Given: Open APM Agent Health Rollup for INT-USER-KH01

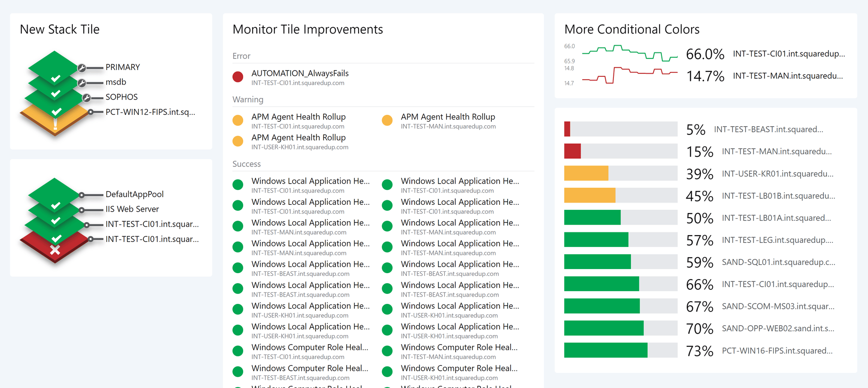Looking at the screenshot, I should pos(298,137).
